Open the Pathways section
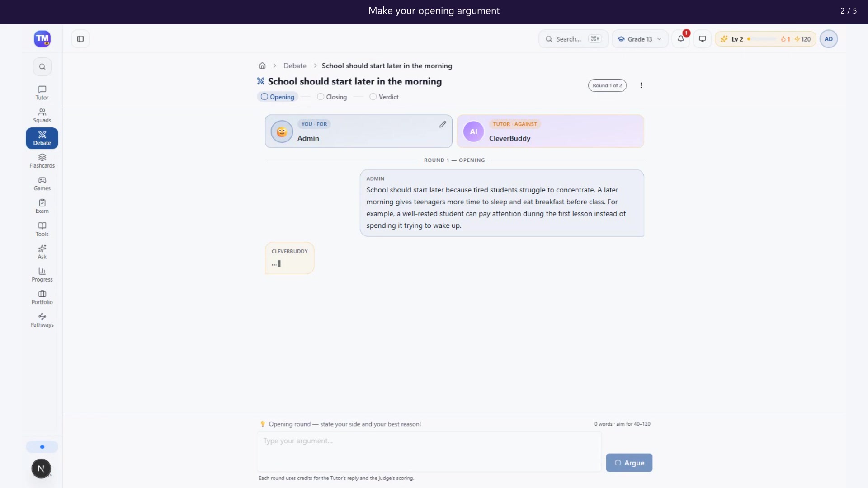 pos(42,320)
